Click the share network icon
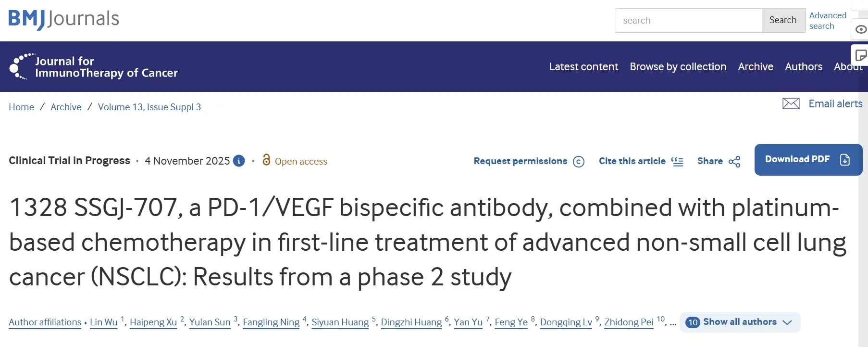This screenshot has height=347, width=868. point(734,162)
